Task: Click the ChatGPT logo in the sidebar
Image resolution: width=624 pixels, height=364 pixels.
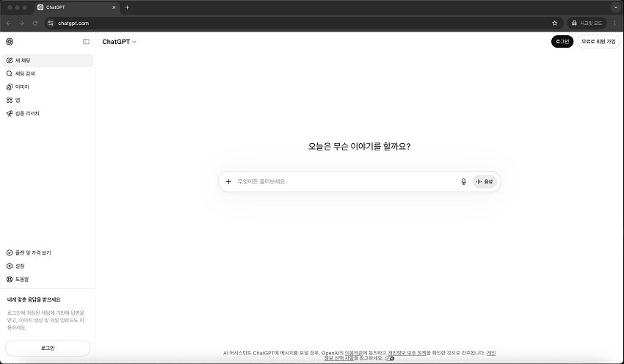Action: click(x=10, y=41)
